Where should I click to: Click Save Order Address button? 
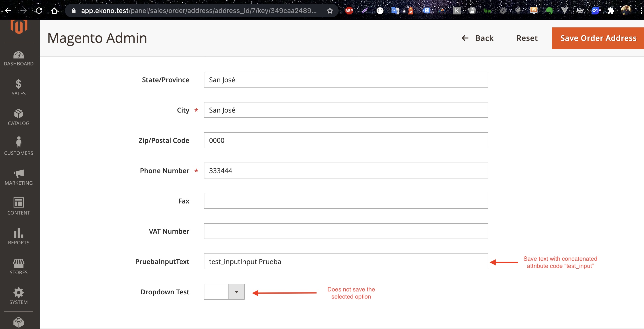598,38
